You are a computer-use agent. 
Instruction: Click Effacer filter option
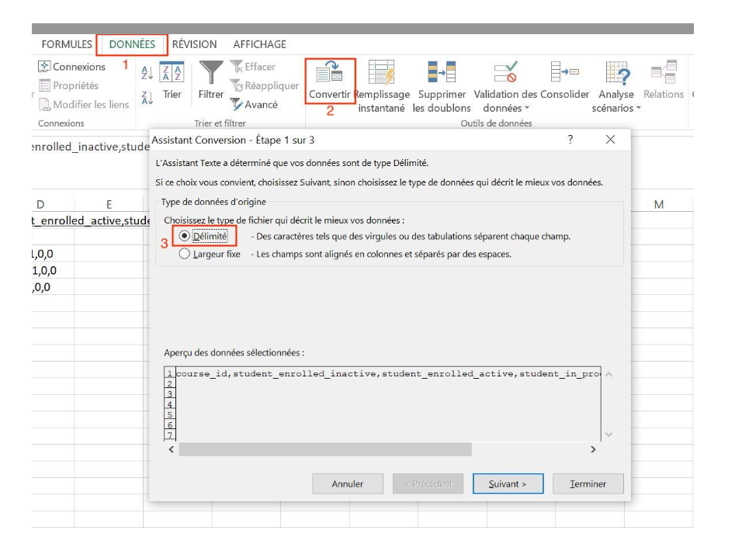252,67
